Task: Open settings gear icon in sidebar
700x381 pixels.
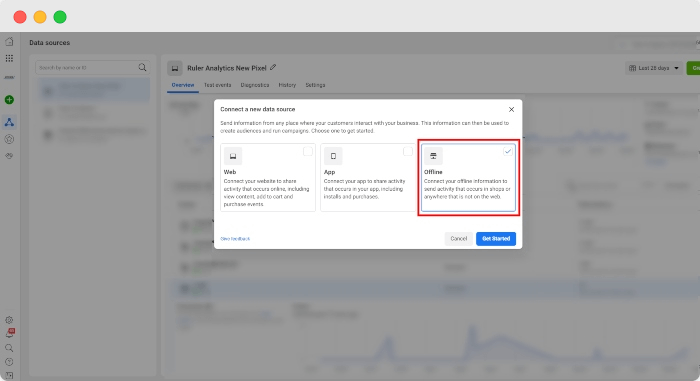Action: (9, 320)
